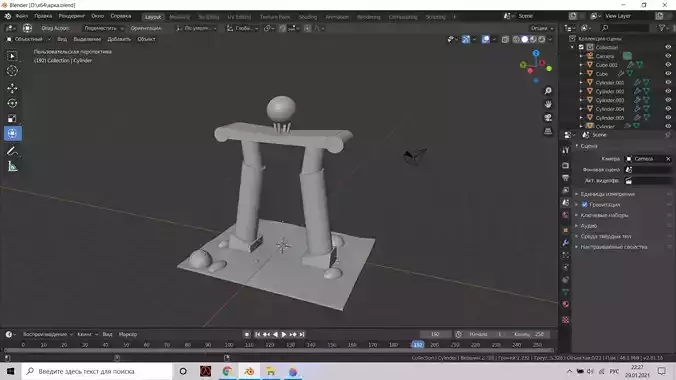This screenshot has height=380, width=676.
Task: Expand the Единицы измерения panel
Action: (x=607, y=194)
